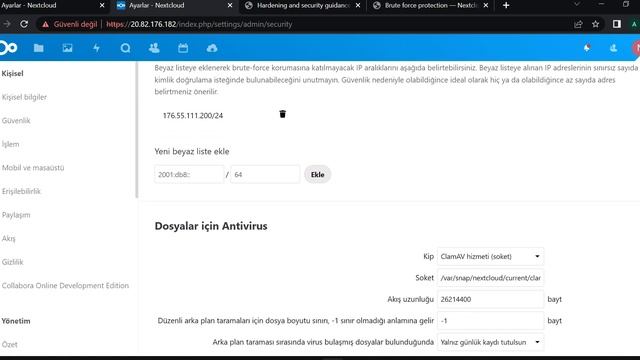Click the background scan size limit field
This screenshot has height=360, width=640.
coord(490,321)
